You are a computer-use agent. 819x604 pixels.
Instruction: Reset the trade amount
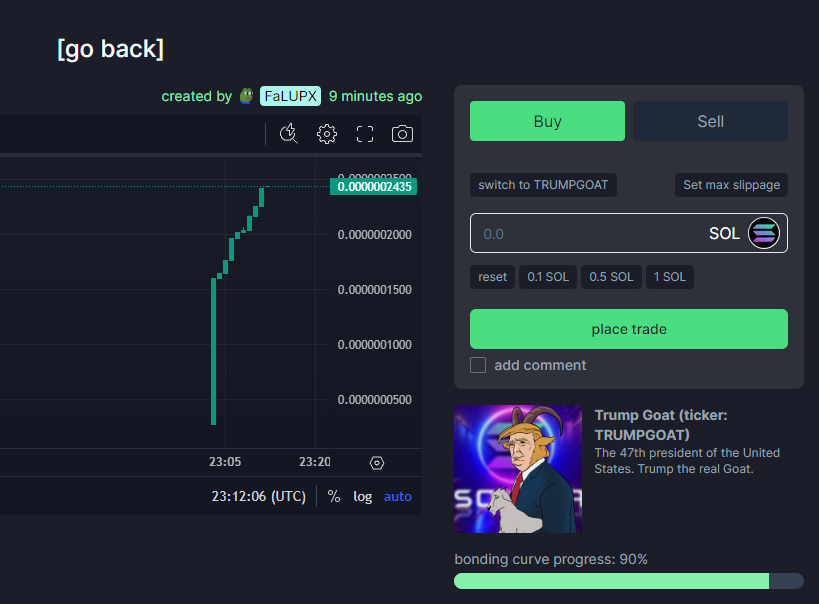493,277
